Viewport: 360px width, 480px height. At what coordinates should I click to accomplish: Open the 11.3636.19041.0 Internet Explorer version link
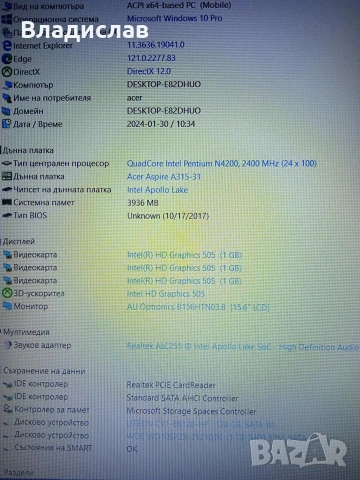[x=156, y=45]
